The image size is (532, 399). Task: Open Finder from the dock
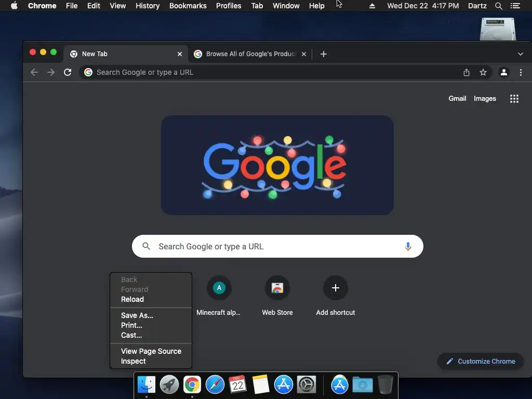[x=147, y=385]
